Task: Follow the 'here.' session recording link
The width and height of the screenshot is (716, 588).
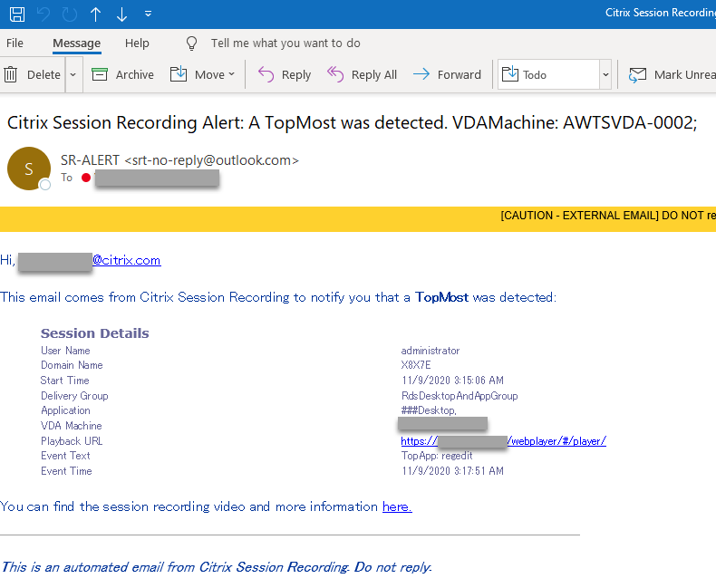Action: coord(397,506)
